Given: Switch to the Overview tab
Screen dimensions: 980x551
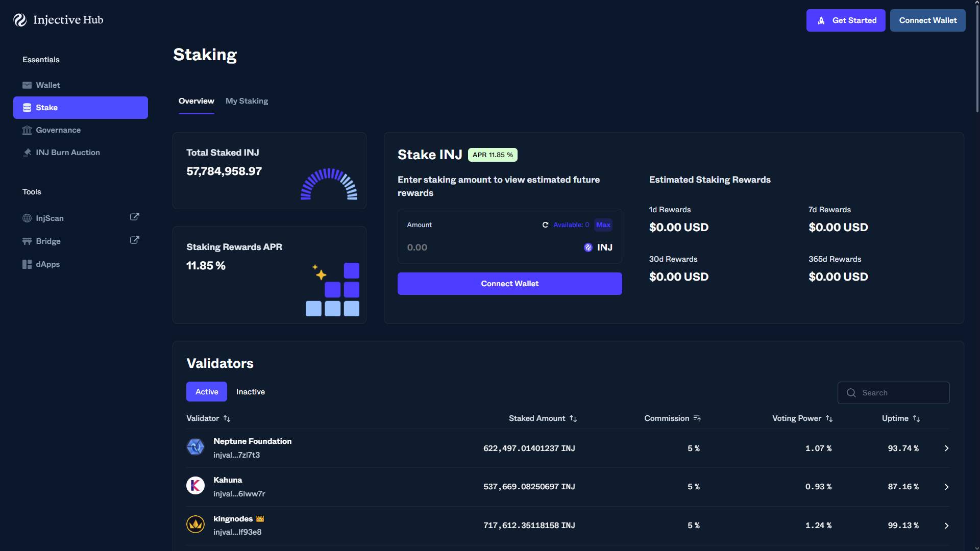Looking at the screenshot, I should [197, 101].
